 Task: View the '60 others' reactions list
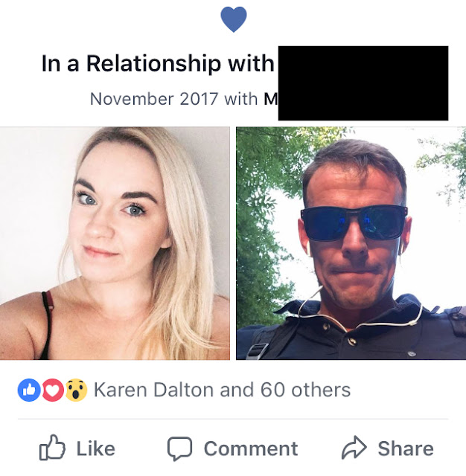[x=306, y=390]
